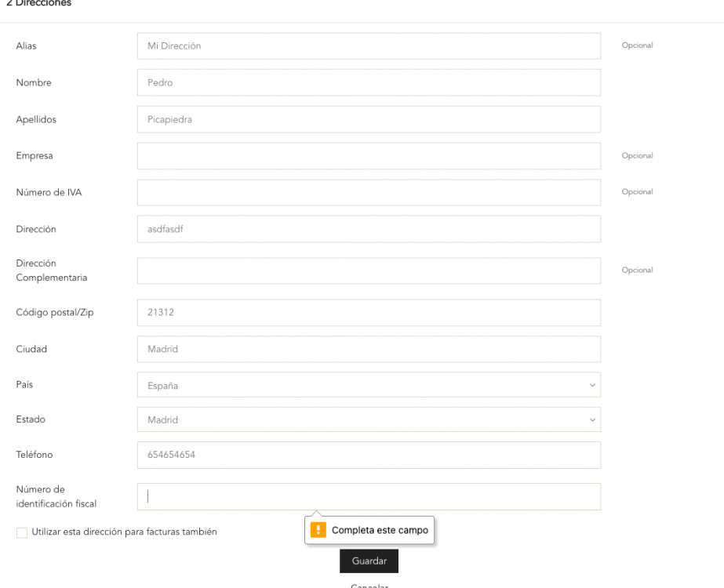
Task: Focus the Dirección Complementaria field
Action: [x=369, y=270]
